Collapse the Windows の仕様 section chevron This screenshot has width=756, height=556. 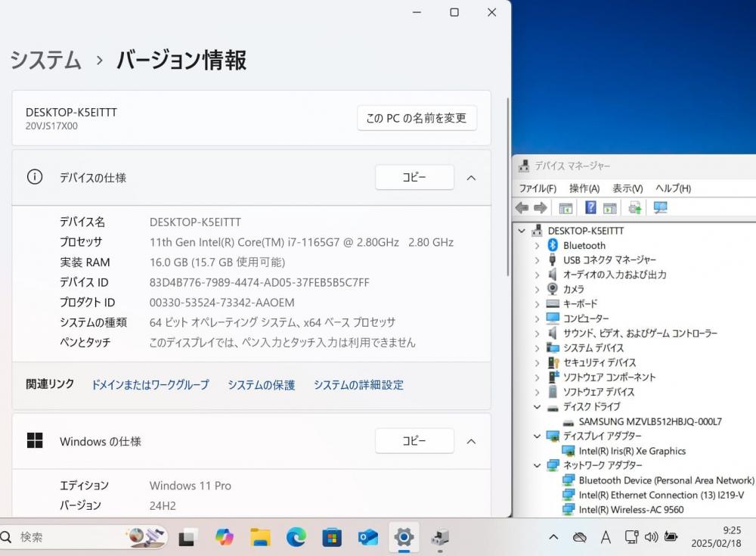(x=471, y=442)
